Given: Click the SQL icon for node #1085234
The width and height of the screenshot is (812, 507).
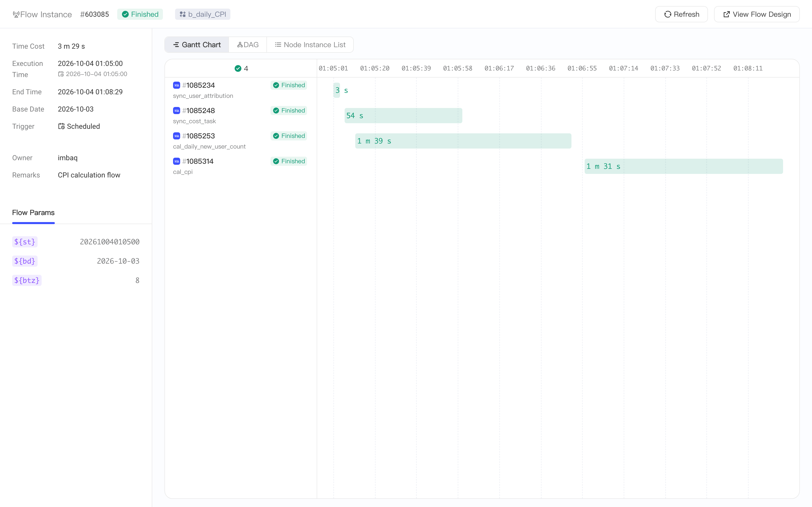Looking at the screenshot, I should point(177,85).
